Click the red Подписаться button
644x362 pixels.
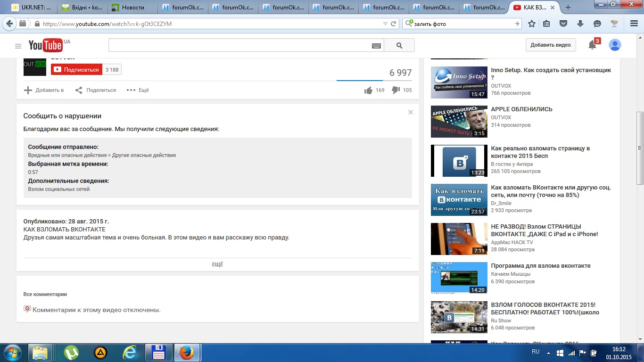pos(77,70)
